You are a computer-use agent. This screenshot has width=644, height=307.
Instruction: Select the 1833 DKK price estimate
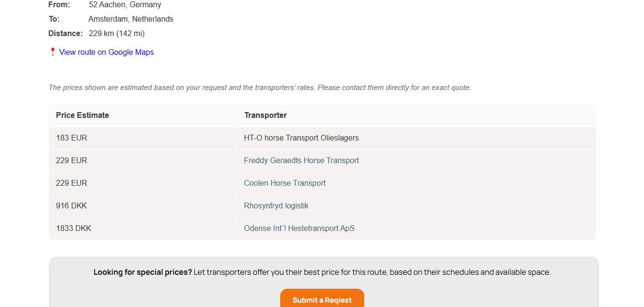74,228
